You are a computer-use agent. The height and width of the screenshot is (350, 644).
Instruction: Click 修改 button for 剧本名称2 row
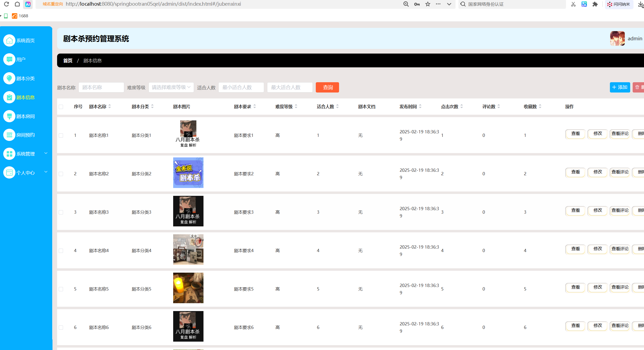(597, 172)
